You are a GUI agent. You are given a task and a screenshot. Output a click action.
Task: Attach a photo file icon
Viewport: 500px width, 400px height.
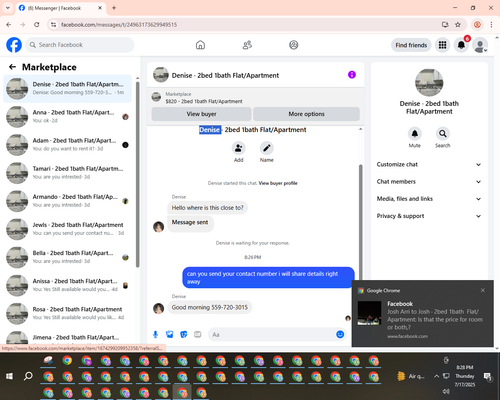click(169, 334)
